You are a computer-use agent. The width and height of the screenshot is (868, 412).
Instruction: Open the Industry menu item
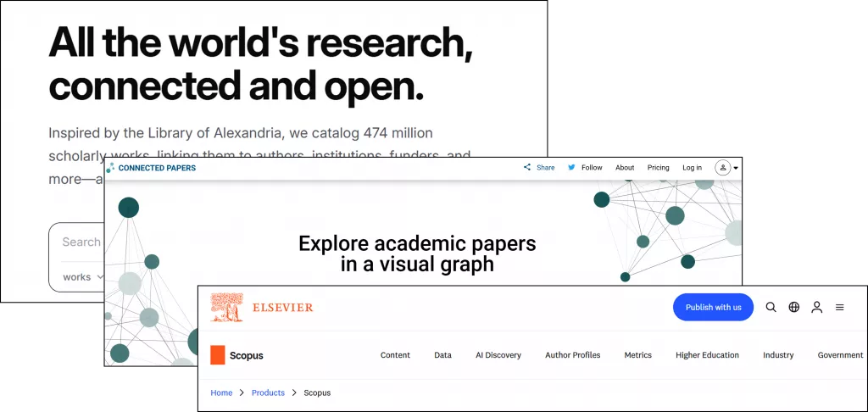(778, 355)
